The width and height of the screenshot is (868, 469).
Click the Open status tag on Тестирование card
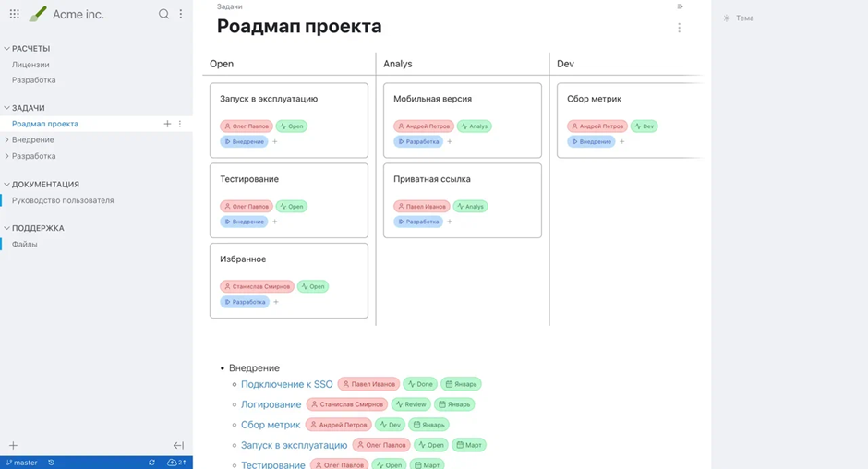291,207
